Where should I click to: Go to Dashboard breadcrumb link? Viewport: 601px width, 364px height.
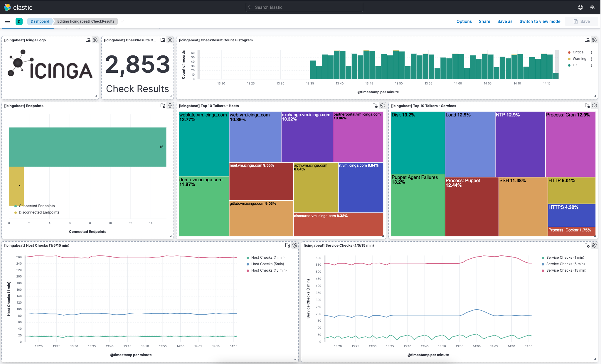coord(40,21)
